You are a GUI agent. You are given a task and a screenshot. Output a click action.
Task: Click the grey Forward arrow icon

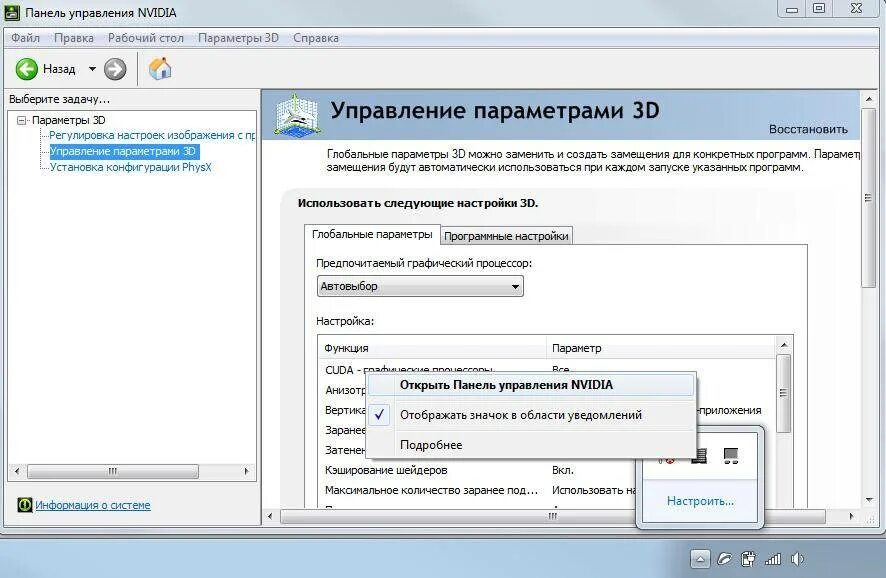tap(115, 69)
